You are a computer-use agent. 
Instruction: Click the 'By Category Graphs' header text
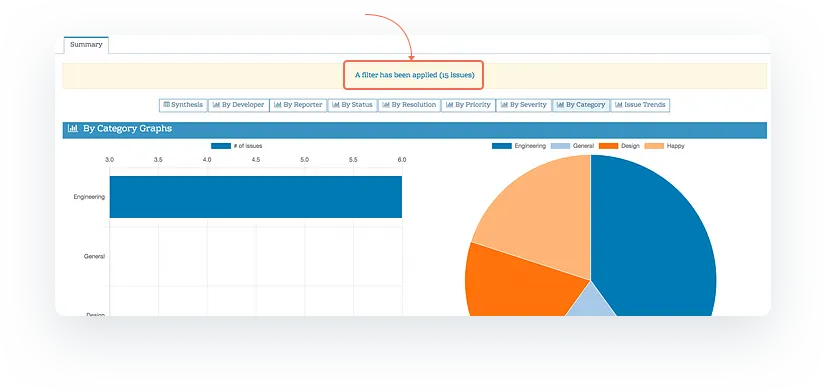pos(127,129)
